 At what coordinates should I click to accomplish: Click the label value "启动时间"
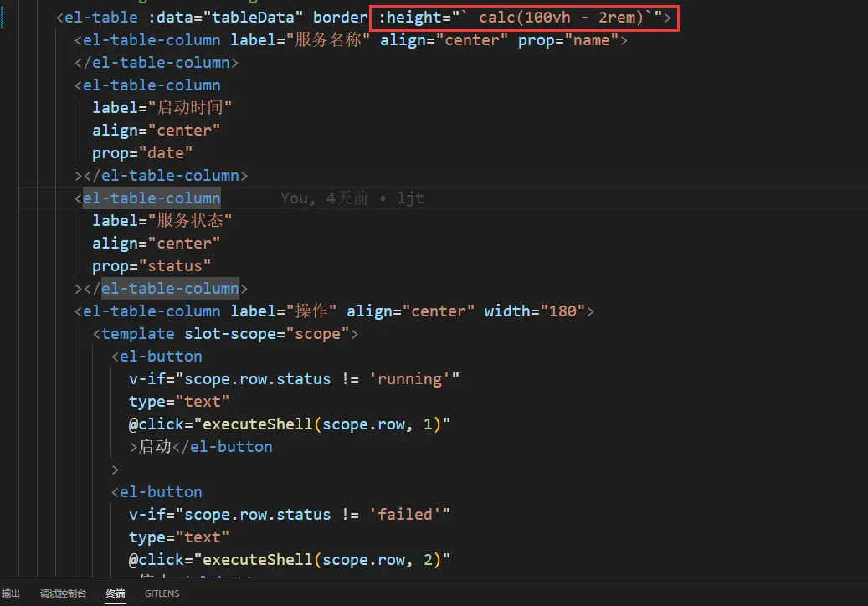[x=190, y=108]
